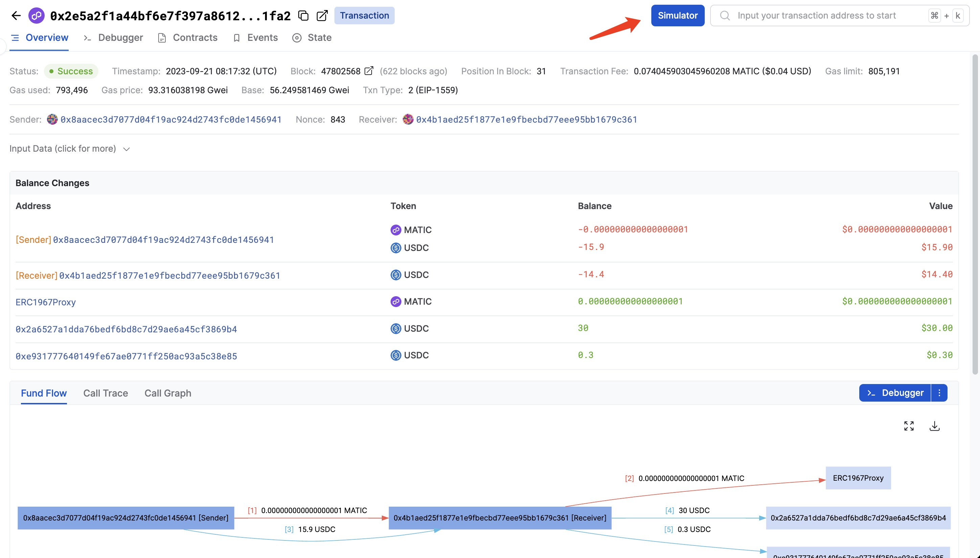Open transaction in external explorer
The image size is (980, 558).
(x=322, y=16)
